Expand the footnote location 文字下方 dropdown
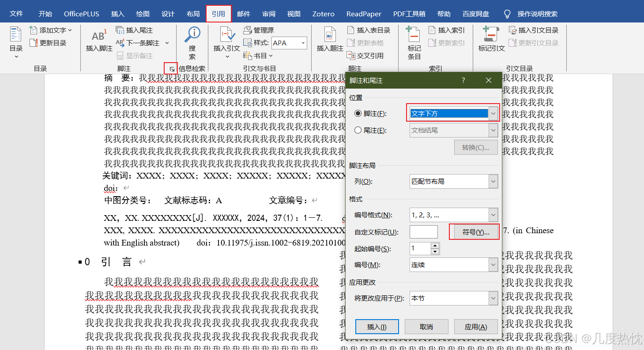The image size is (644, 350). pos(493,113)
